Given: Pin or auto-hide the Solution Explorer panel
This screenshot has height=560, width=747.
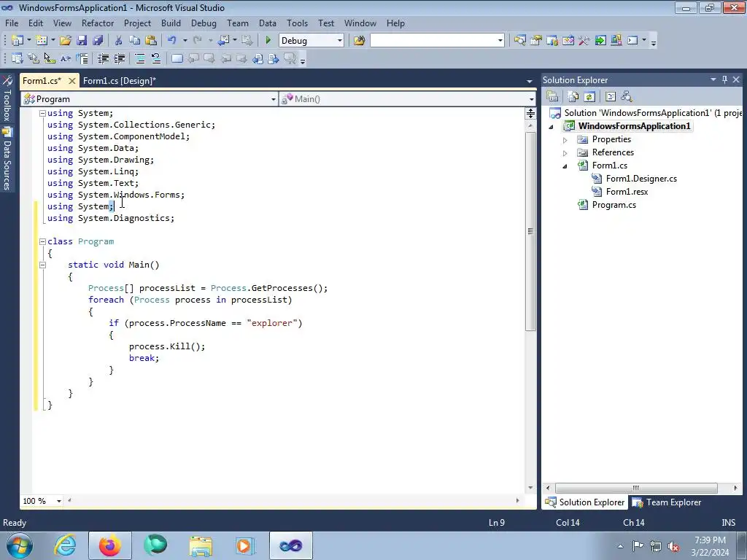Looking at the screenshot, I should tap(724, 79).
